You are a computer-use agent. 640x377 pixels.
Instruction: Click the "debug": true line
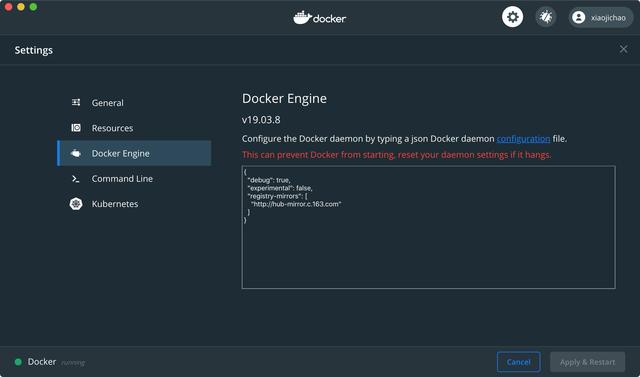(x=269, y=180)
